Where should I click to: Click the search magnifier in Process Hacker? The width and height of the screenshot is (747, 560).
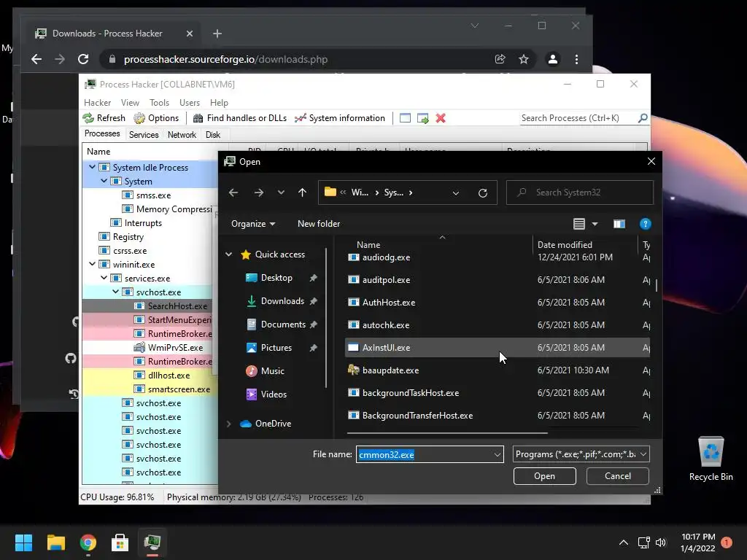(643, 117)
